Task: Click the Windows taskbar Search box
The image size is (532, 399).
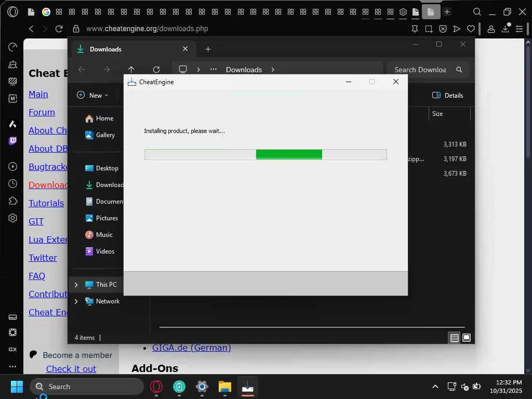Action: coord(87,387)
